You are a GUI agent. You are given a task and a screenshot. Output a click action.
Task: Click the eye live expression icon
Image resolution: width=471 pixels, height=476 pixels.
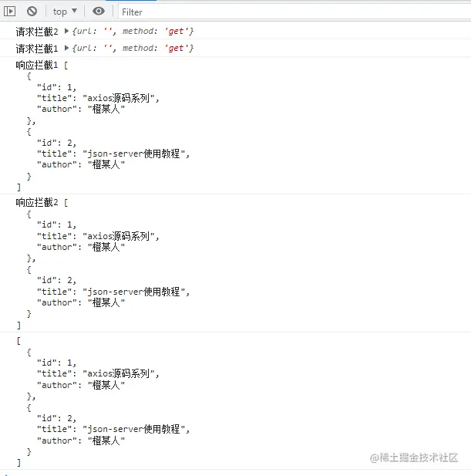point(99,12)
